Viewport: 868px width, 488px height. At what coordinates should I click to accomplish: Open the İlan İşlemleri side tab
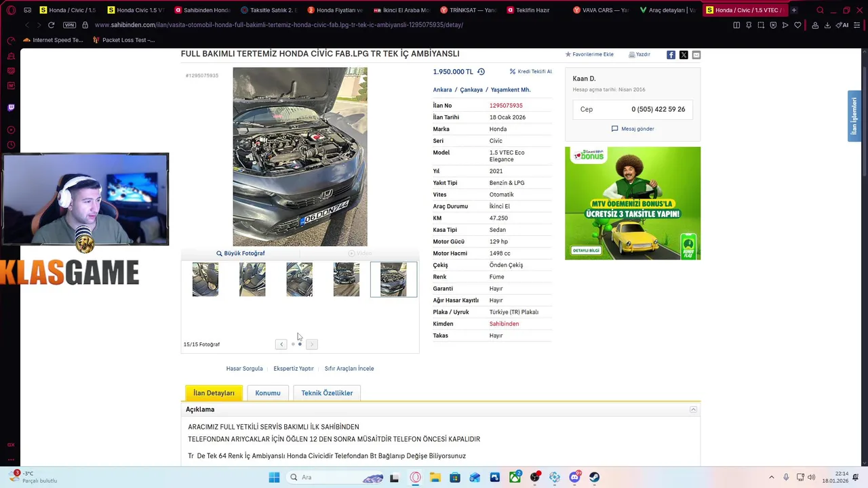pyautogui.click(x=854, y=116)
